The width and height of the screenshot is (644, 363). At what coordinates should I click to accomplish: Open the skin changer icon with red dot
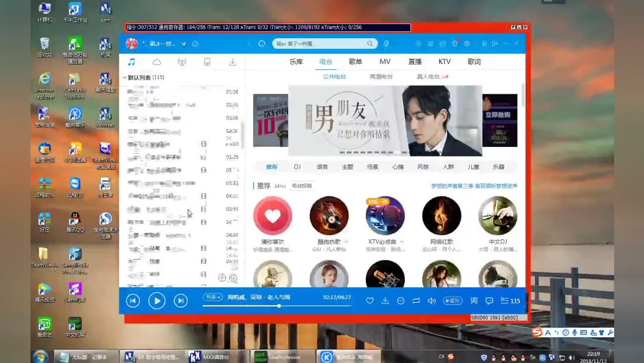(456, 43)
